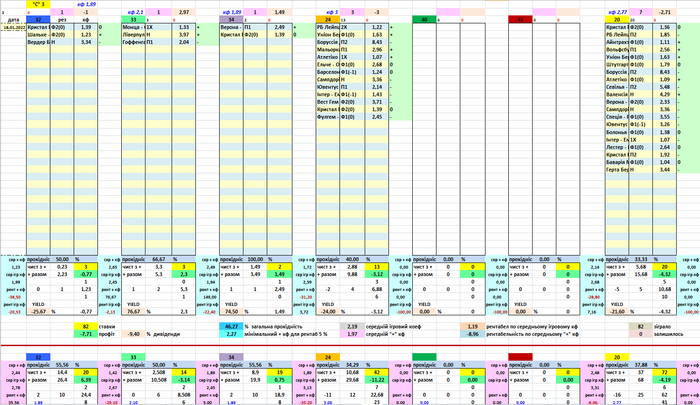Select the Гоффенга match cell
The height and width of the screenshot is (405, 700).
(x=133, y=42)
